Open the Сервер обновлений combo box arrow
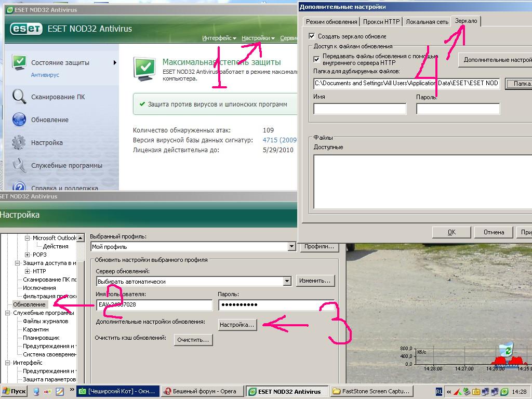 [287, 281]
